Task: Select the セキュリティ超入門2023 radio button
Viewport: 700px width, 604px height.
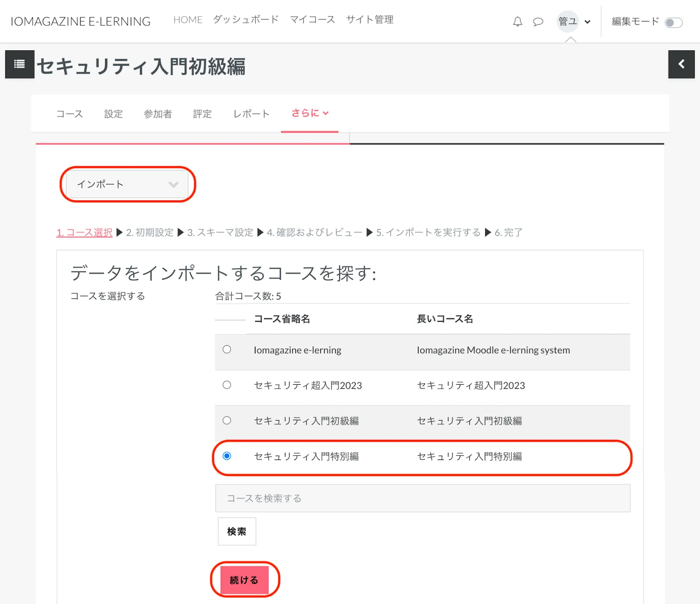Action: [227, 385]
